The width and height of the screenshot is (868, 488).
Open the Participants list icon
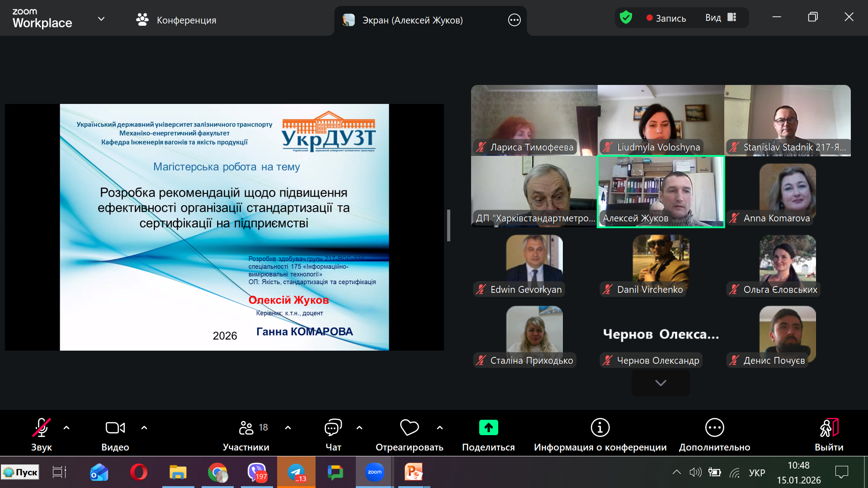point(246,428)
